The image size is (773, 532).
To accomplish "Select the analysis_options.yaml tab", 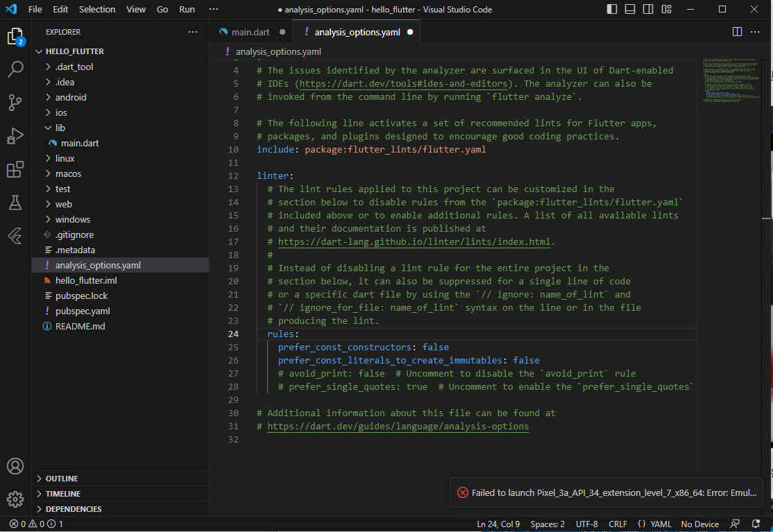I will pos(357,32).
